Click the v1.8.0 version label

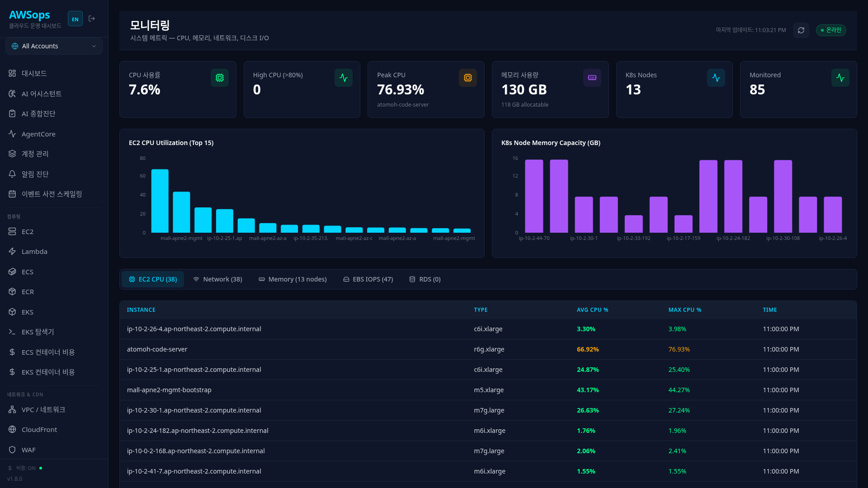tap(14, 479)
